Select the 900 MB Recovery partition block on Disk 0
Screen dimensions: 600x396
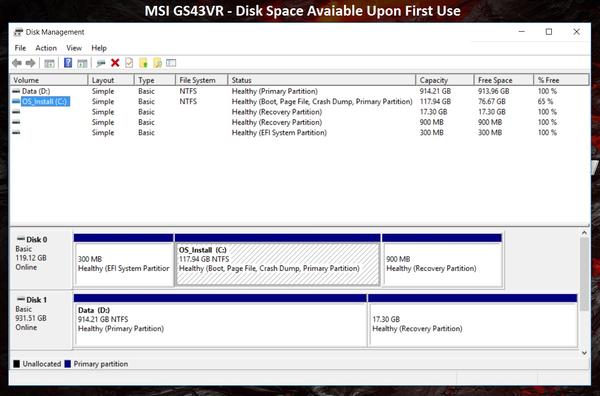pos(442,260)
